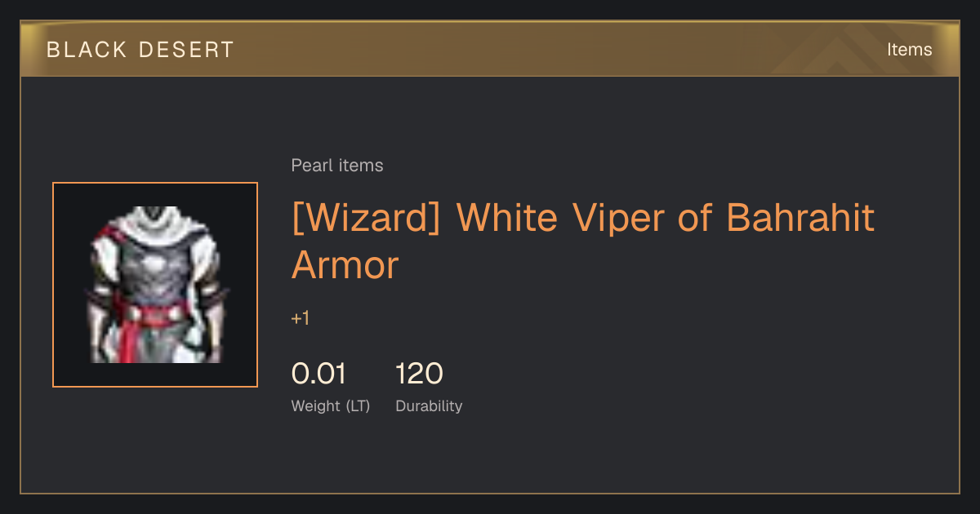
Task: Select the Weight (LT) label
Action: 331,405
